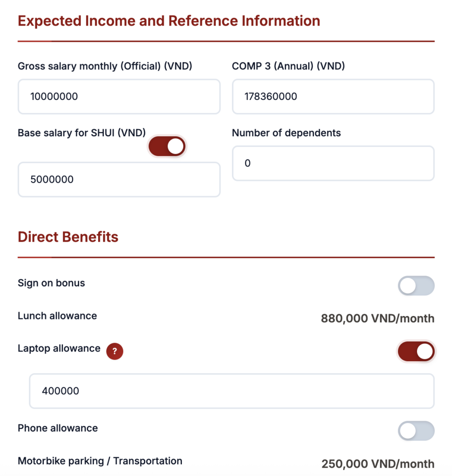Click the Laptop allowance help question icon

(115, 351)
